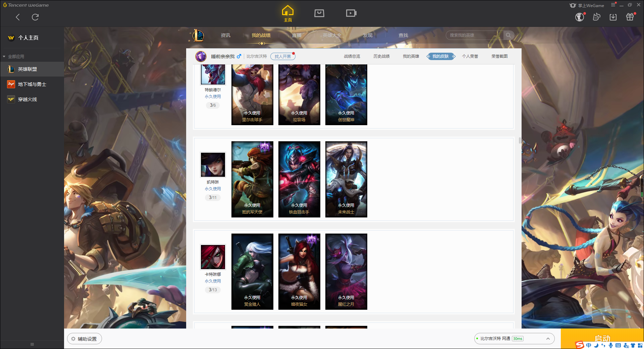Open the 赏金猎人 skin card

pyautogui.click(x=252, y=271)
